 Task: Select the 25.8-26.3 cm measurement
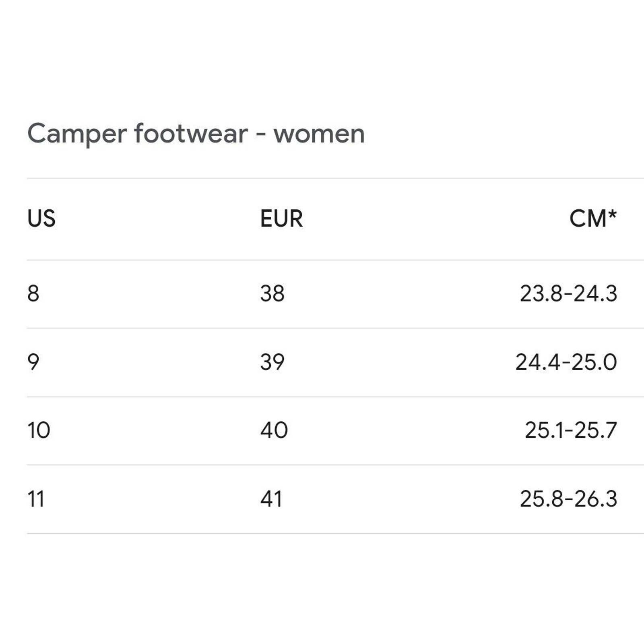point(568,499)
